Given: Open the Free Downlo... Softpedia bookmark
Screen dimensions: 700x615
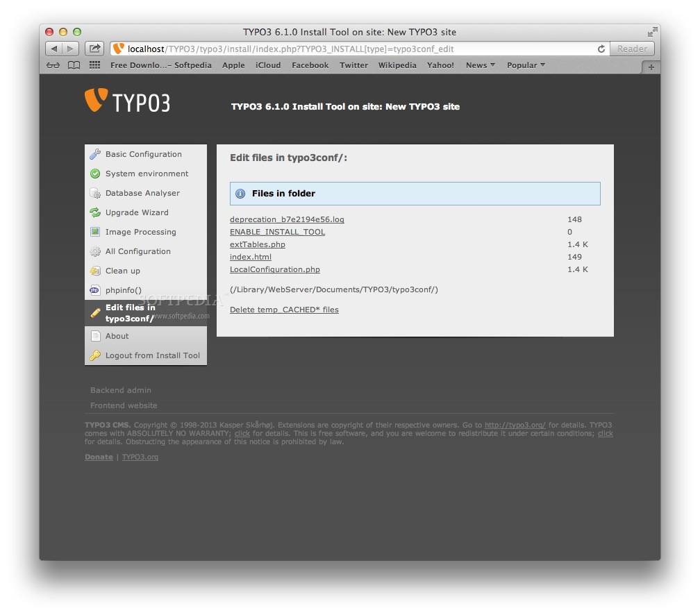Looking at the screenshot, I should click(x=160, y=65).
